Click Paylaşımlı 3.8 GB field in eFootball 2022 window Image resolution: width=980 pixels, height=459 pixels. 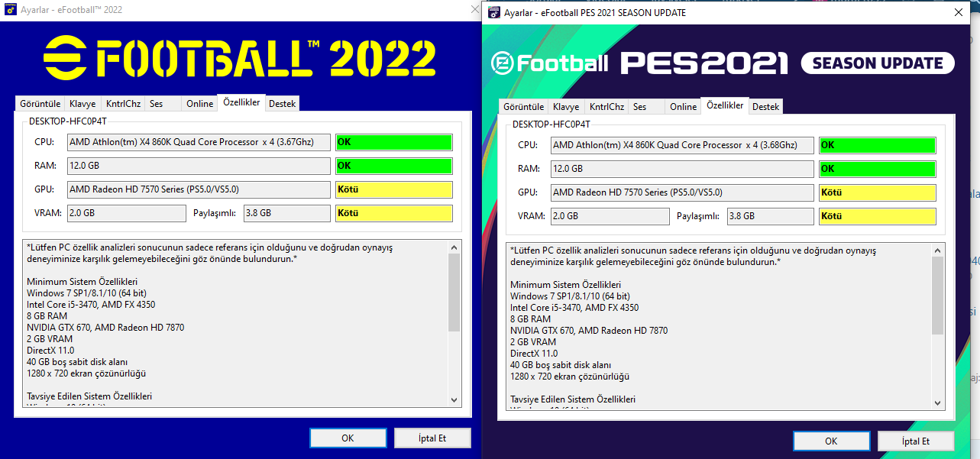tap(287, 213)
